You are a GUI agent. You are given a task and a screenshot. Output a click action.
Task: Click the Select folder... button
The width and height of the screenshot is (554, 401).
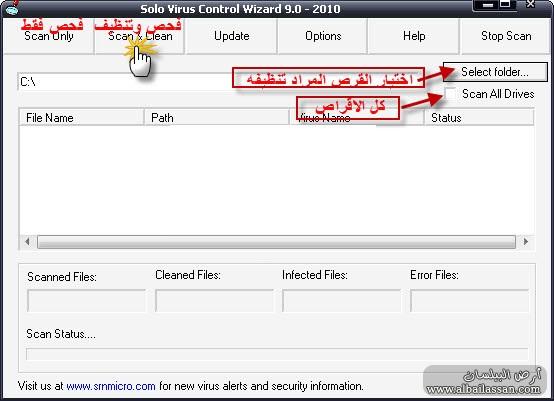[x=495, y=72]
